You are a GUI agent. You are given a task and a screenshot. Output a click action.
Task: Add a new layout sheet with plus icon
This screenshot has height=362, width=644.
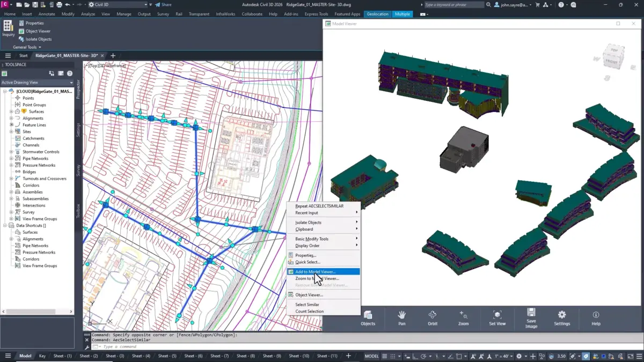[348, 356]
